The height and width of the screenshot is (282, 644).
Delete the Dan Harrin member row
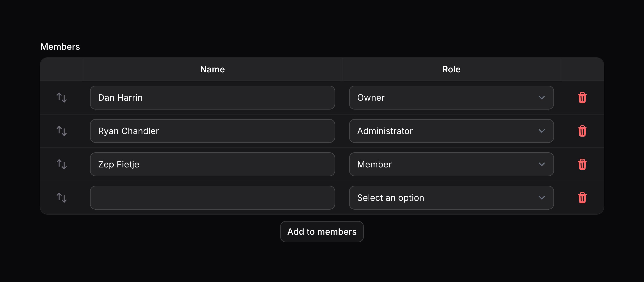tap(583, 98)
